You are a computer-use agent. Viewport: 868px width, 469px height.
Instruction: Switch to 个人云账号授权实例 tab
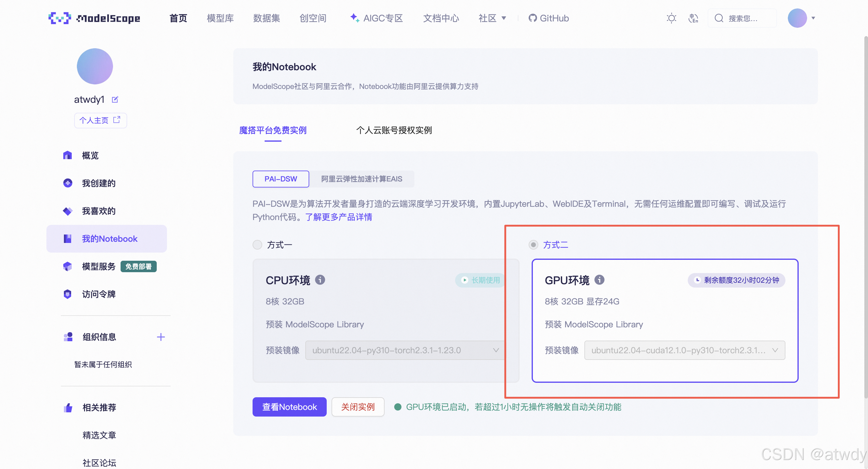[394, 131]
